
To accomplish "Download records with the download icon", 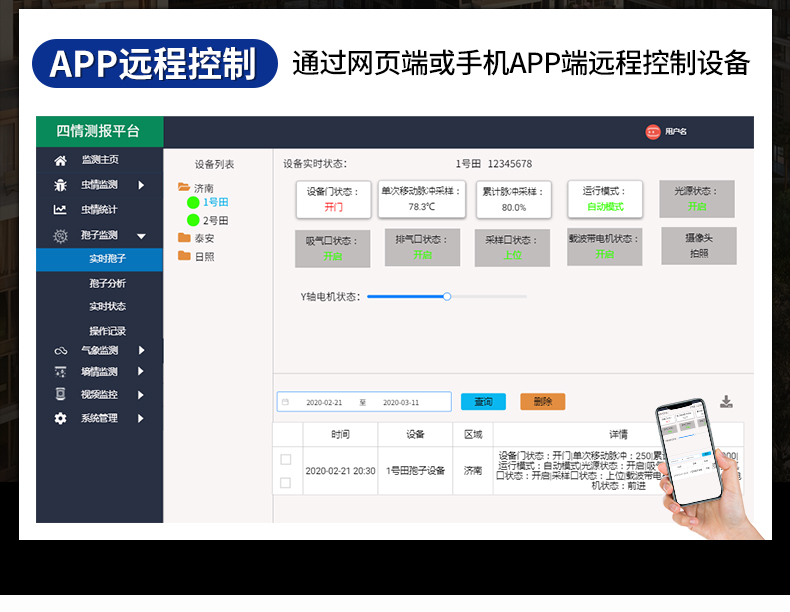I will point(726,402).
